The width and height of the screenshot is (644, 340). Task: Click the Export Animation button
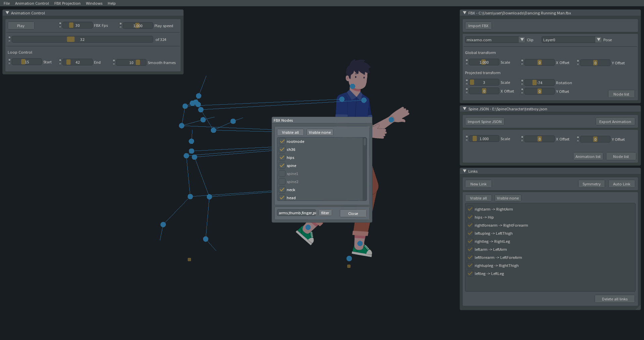point(615,121)
